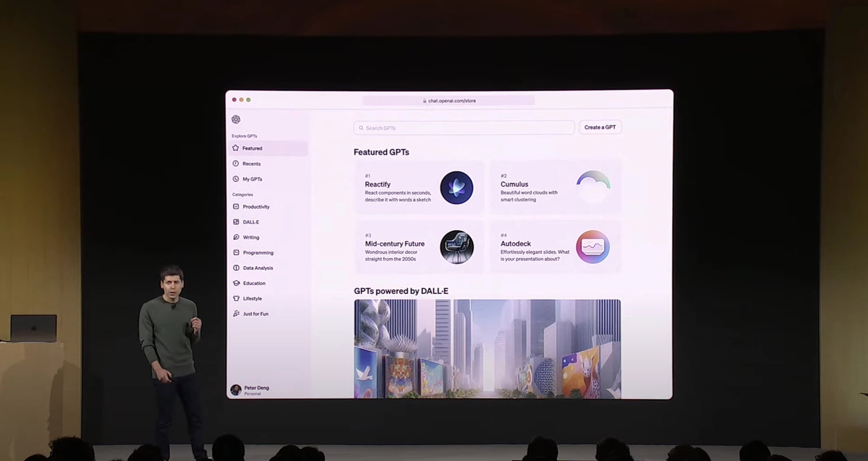The image size is (868, 461).
Task: Click Peter Deng's profile avatar
Action: coord(236,390)
